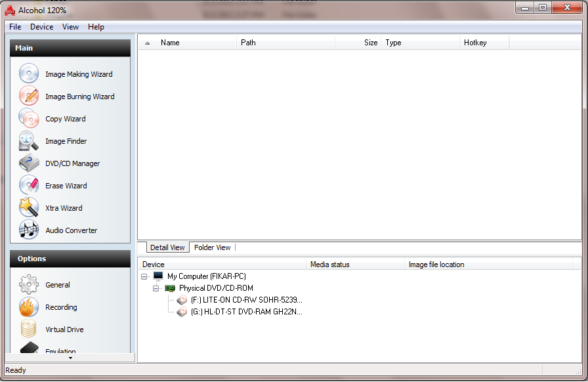
Task: Click the Image Burning Wizard pencil icon
Action: point(29,96)
